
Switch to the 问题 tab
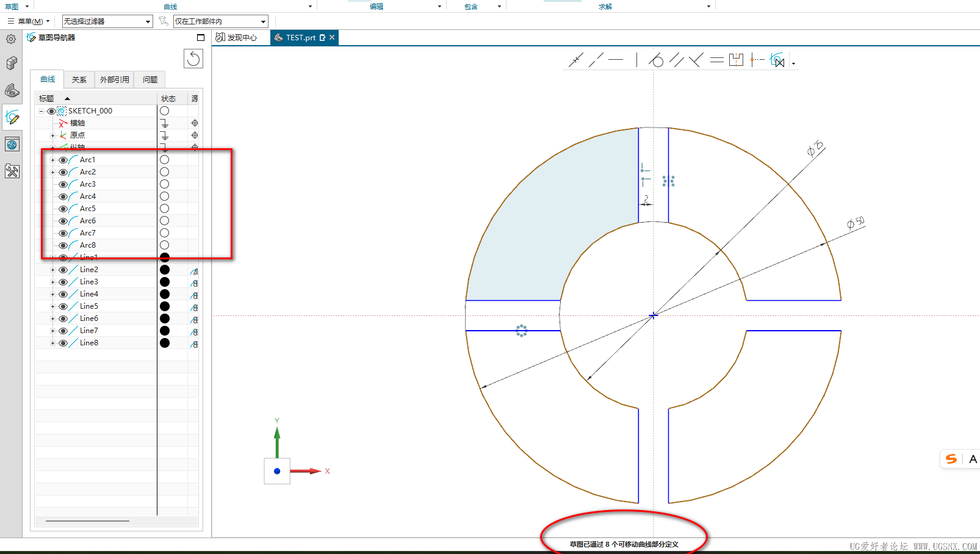coord(150,80)
